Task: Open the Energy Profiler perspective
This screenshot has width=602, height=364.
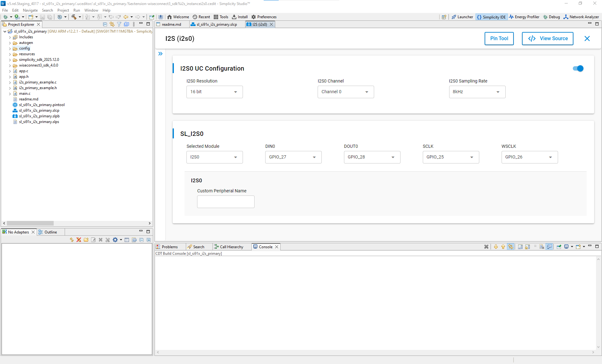Action: (524, 17)
